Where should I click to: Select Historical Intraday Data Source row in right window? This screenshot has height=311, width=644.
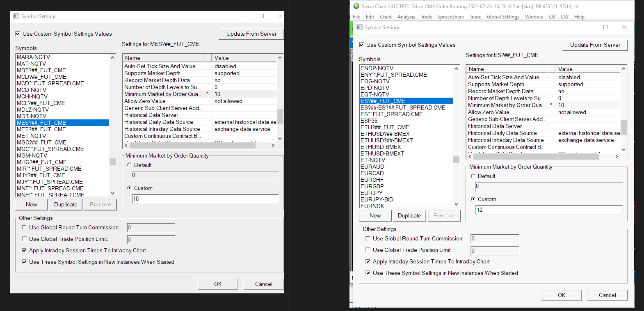coord(544,140)
